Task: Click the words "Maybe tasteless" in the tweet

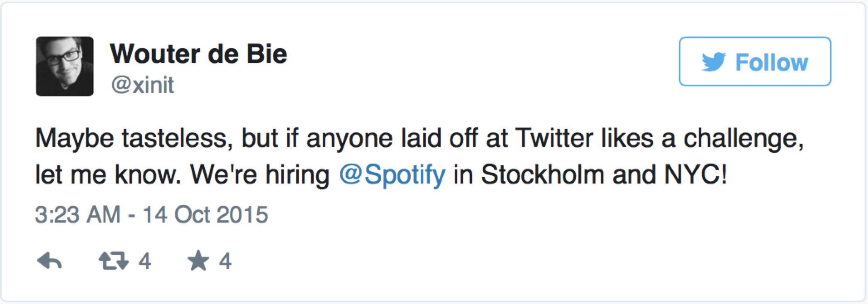Action: 134,138
